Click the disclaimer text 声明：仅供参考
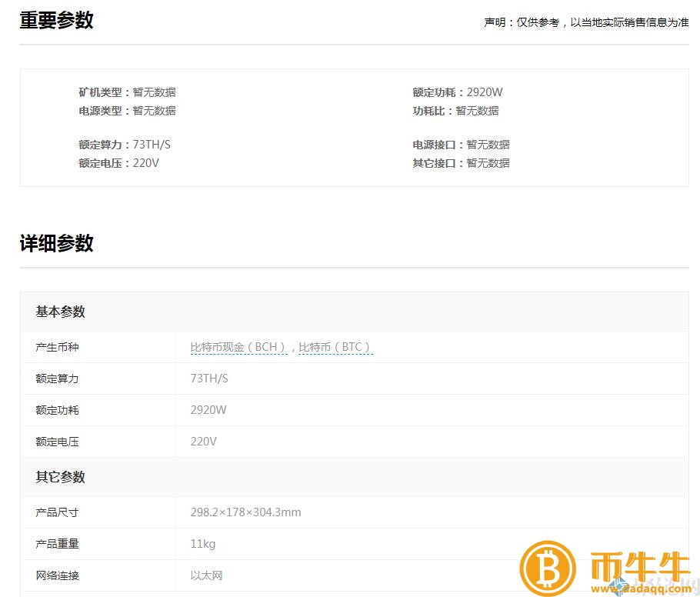700x597 pixels. (523, 22)
